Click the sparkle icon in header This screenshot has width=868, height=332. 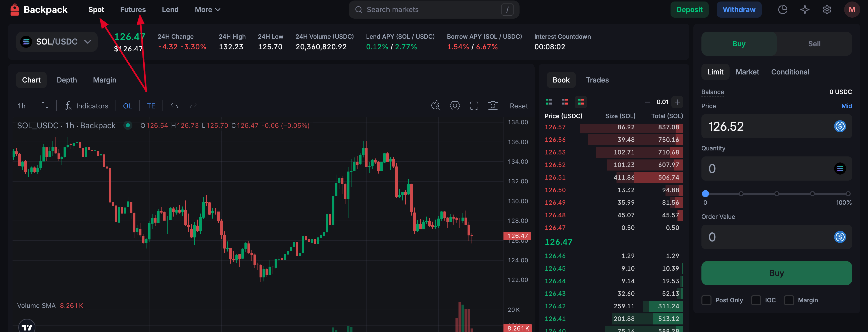[805, 10]
